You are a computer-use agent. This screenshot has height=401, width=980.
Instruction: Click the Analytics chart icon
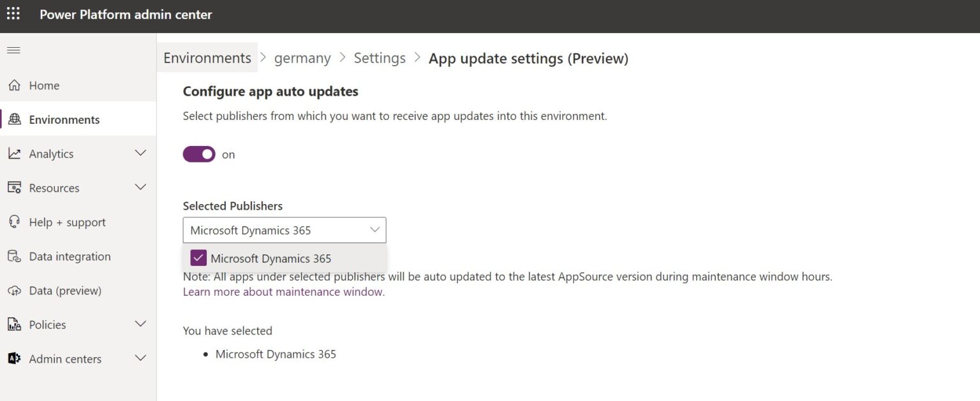(14, 153)
